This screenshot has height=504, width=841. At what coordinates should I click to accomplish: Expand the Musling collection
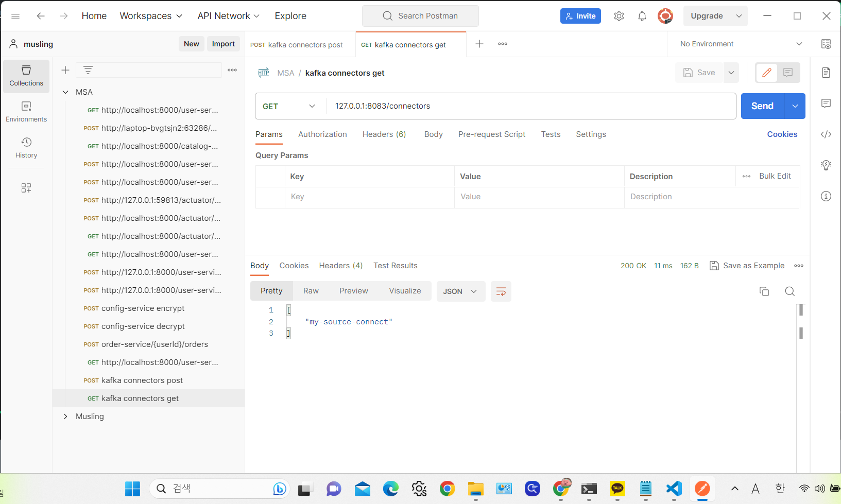65,416
